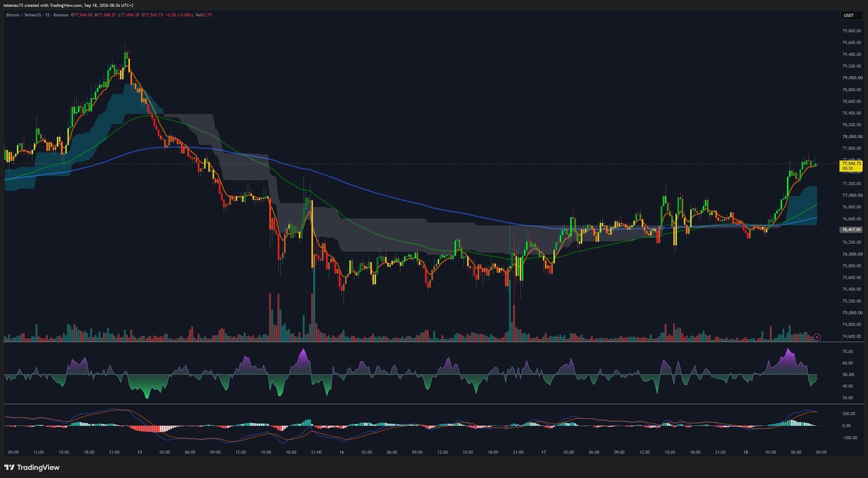Viewport: 868px width, 478px height.
Task: Click the date label 17 on time axis
Action: point(544,452)
